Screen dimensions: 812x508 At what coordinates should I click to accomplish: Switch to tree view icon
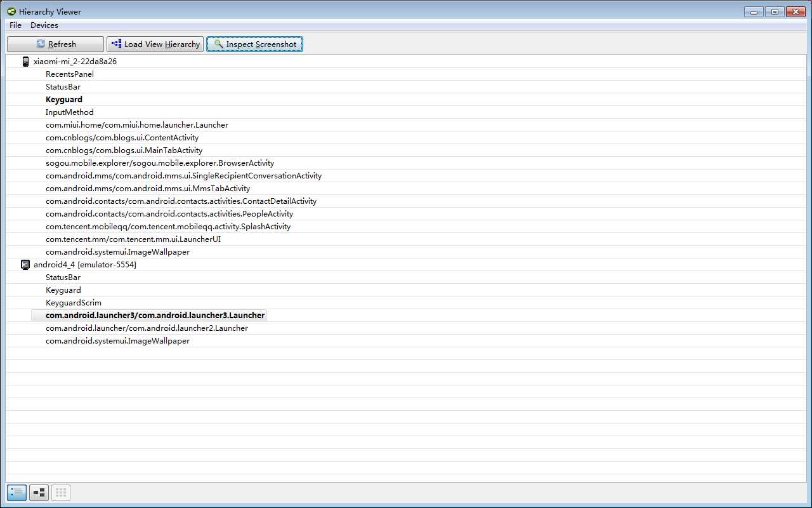[x=39, y=492]
